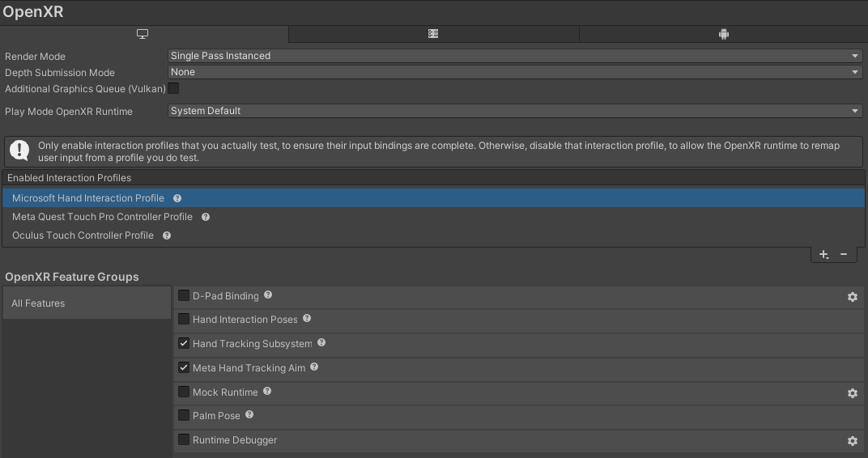Disable the Hand Tracking Subsystem checkbox

pyautogui.click(x=184, y=343)
